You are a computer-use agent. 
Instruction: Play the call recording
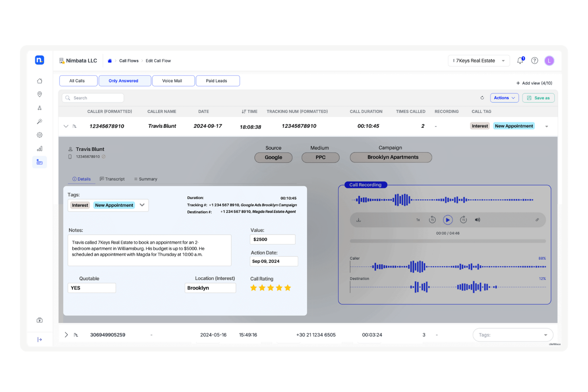(448, 220)
